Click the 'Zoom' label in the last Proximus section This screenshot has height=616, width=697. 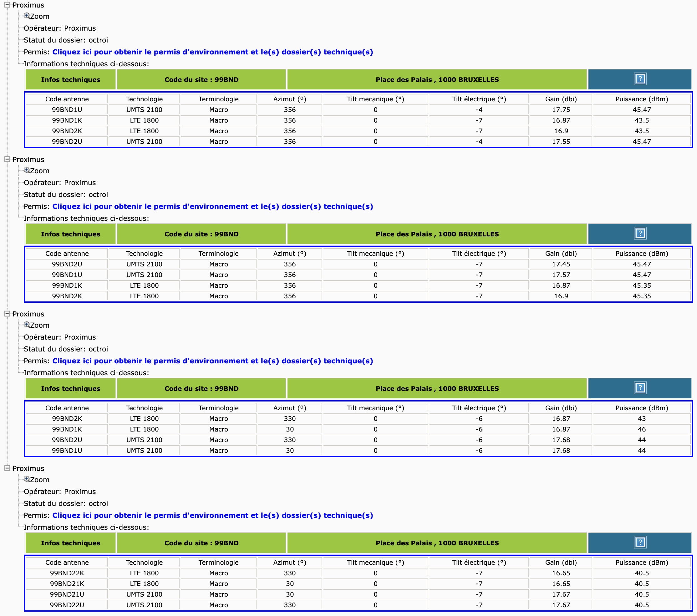39,480
